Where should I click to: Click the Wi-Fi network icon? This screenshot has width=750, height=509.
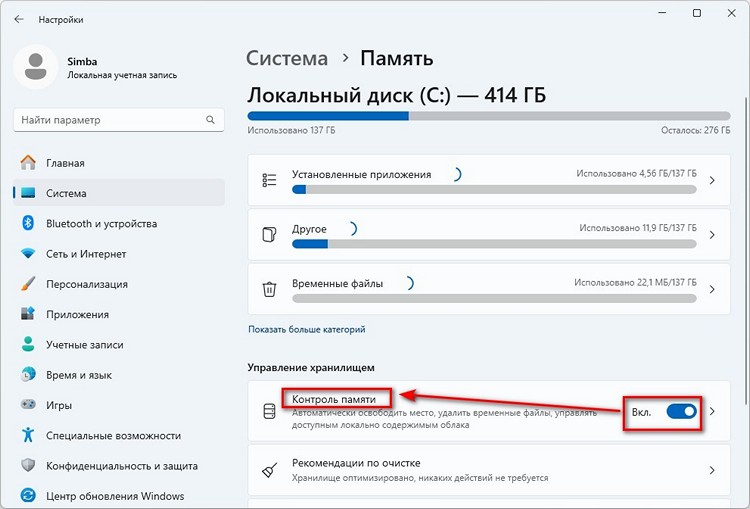[28, 254]
